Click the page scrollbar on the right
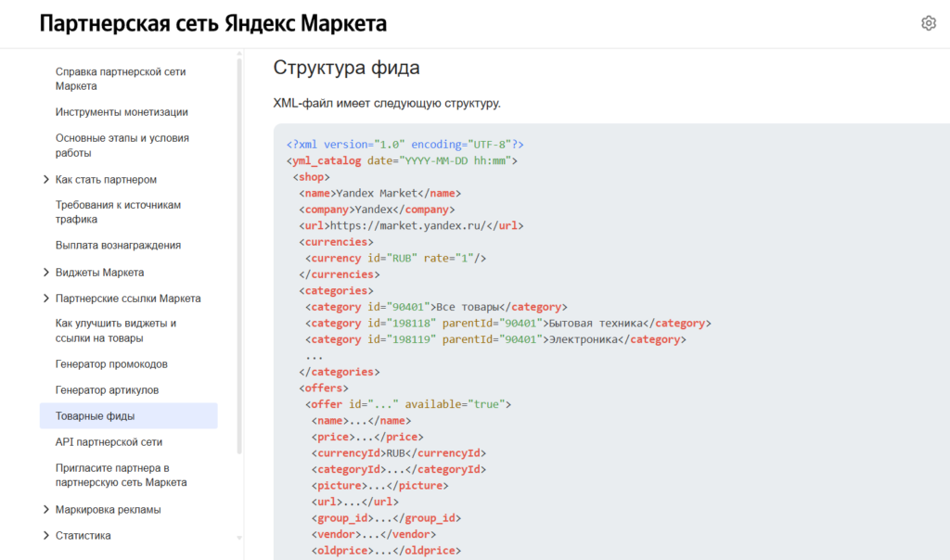The height and width of the screenshot is (560, 950). click(945, 278)
